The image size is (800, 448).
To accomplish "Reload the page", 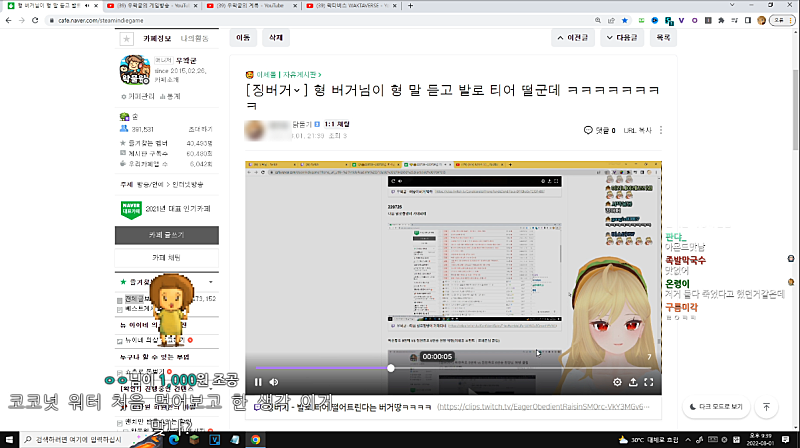I will (35, 20).
